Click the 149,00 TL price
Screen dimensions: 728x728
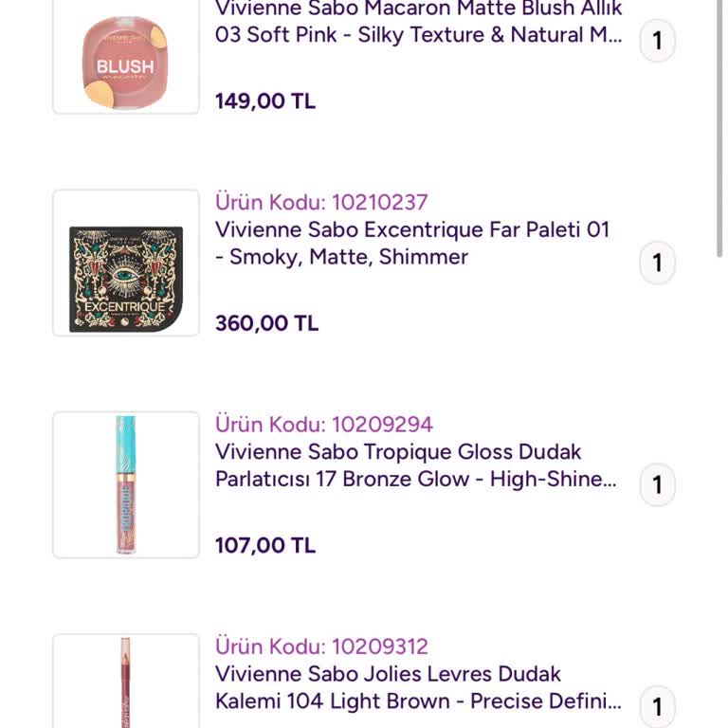[265, 101]
